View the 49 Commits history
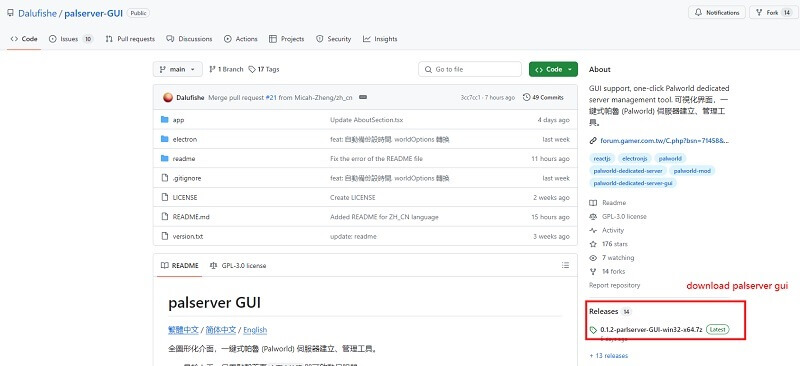 tap(543, 97)
